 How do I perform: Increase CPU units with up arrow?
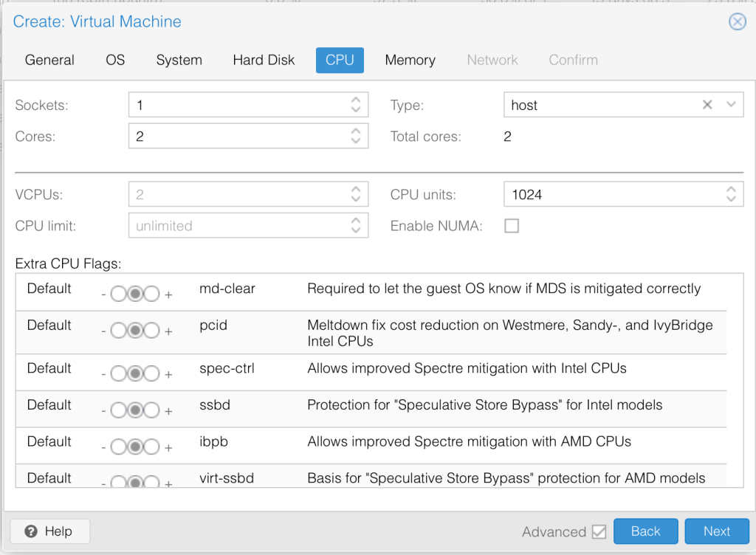(730, 190)
